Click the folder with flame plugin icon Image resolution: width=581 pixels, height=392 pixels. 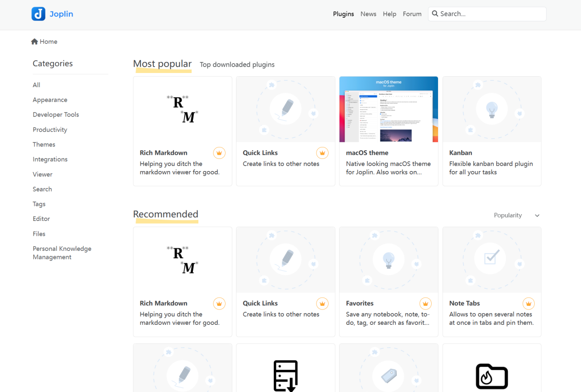492,377
